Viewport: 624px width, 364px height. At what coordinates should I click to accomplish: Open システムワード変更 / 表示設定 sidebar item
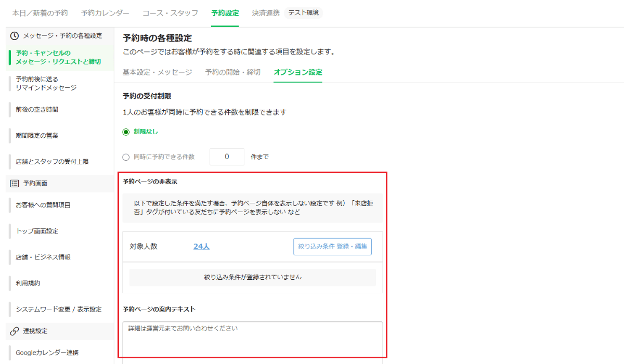(x=58, y=309)
